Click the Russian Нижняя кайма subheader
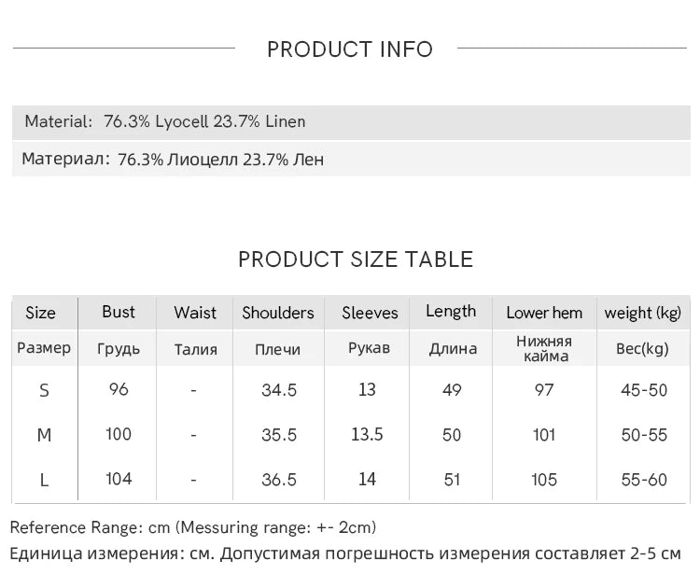 pos(543,348)
